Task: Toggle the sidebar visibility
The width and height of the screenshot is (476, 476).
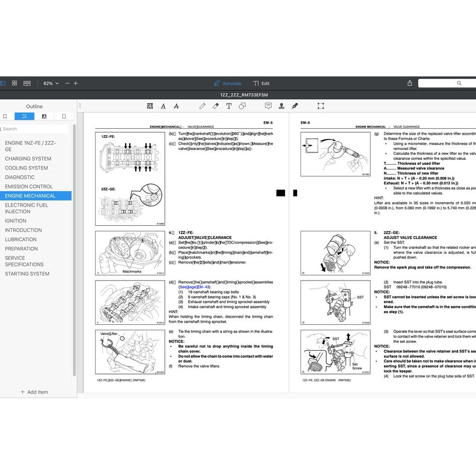Action: coord(3,83)
